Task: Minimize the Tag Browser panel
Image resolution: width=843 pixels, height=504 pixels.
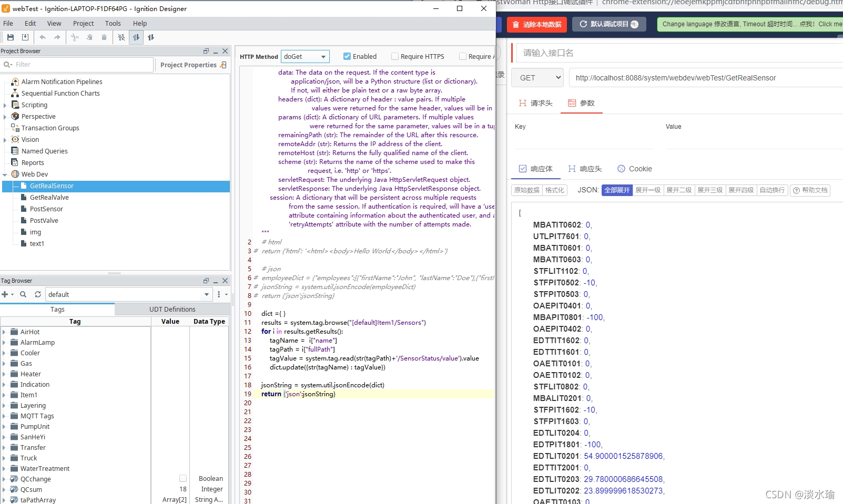Action: coord(216,281)
